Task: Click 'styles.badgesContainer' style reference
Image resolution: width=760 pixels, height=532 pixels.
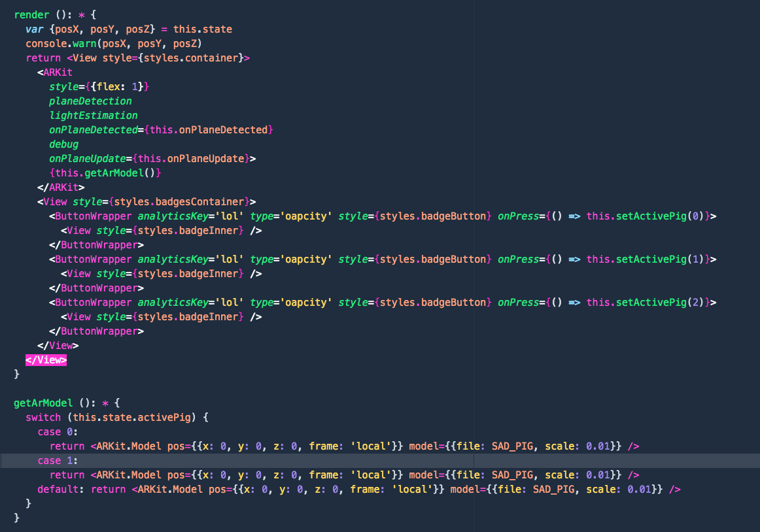Action: (x=179, y=201)
